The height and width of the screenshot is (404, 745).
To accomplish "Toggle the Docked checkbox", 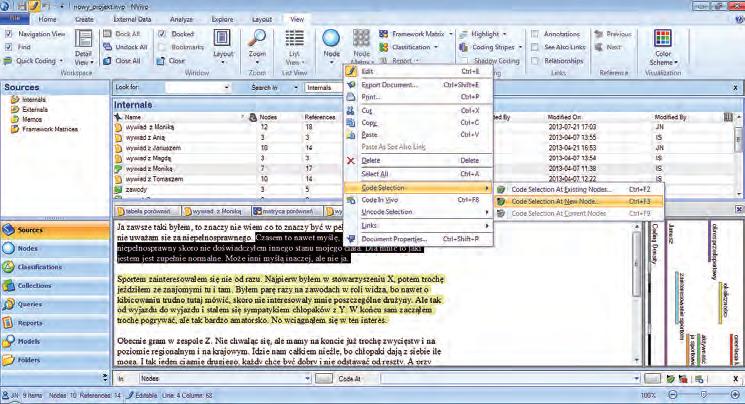I will point(162,34).
